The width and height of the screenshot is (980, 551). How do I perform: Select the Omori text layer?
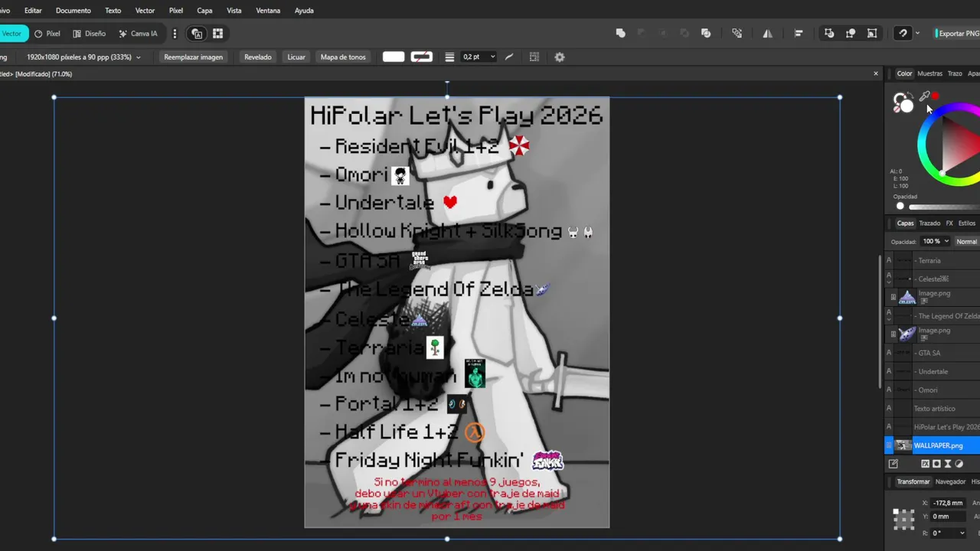pyautogui.click(x=933, y=390)
